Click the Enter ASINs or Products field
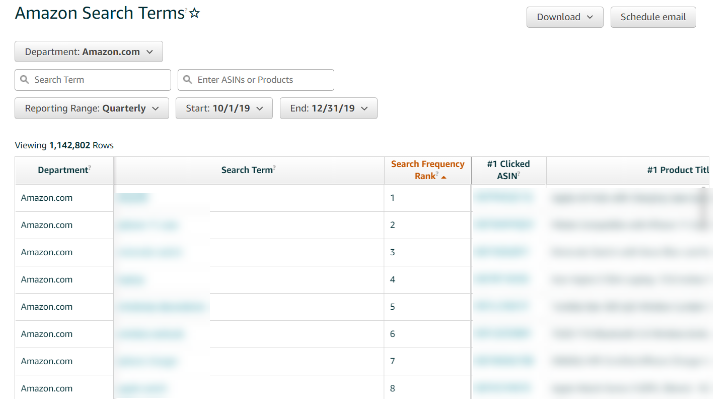Viewport: 723px width, 402px height. (x=256, y=80)
